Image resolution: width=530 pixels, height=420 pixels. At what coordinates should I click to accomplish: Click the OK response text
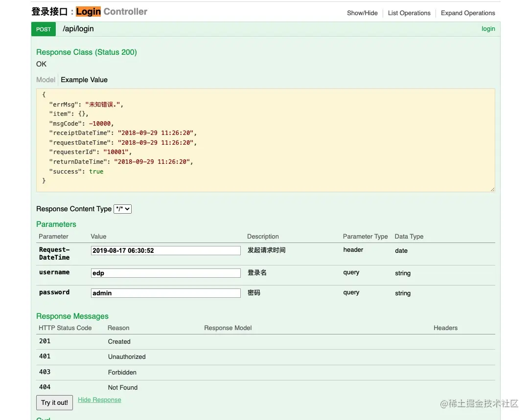pyautogui.click(x=41, y=64)
